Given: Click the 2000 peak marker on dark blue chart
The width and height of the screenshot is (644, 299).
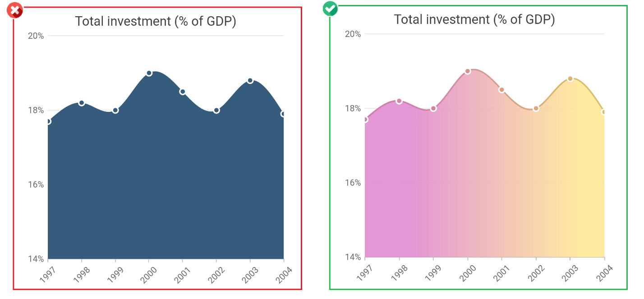Looking at the screenshot, I should [x=149, y=73].
